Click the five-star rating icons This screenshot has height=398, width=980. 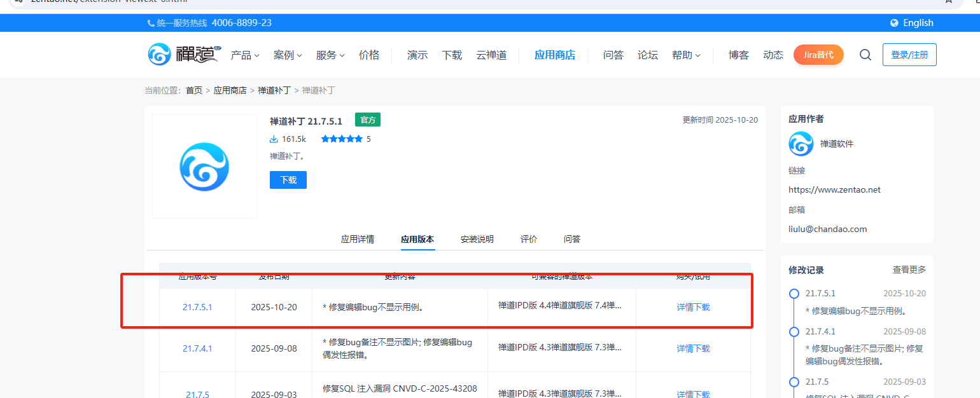[x=342, y=139]
